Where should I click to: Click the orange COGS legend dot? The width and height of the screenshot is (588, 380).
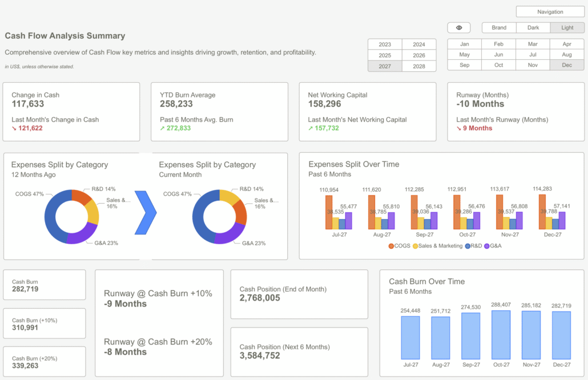[391, 246]
